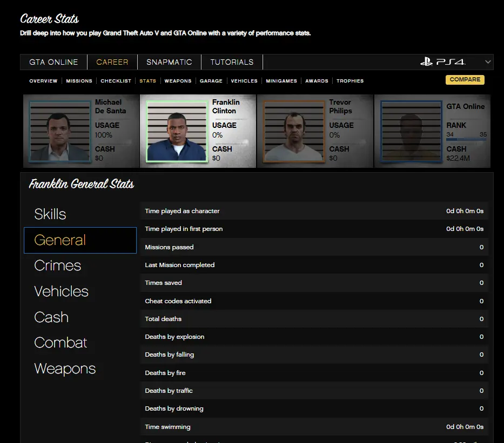Go to the Tutorials tab
The height and width of the screenshot is (443, 504).
[x=232, y=62]
